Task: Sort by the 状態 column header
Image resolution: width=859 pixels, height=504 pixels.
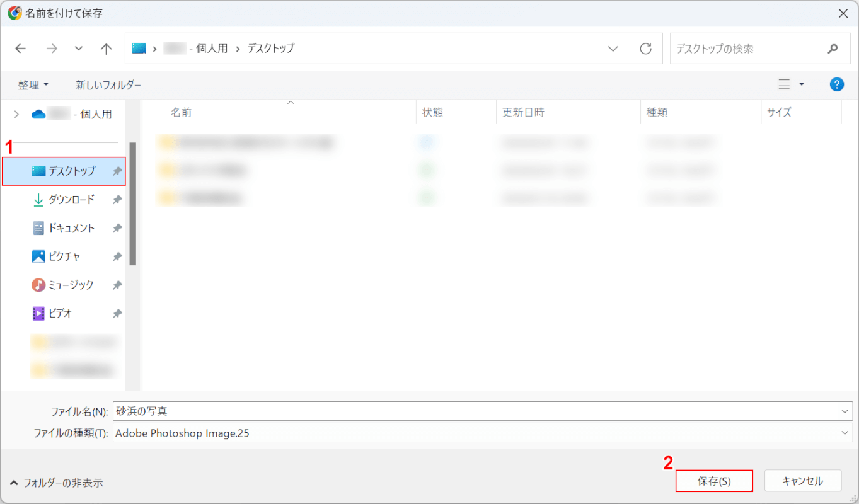Action: pos(432,112)
